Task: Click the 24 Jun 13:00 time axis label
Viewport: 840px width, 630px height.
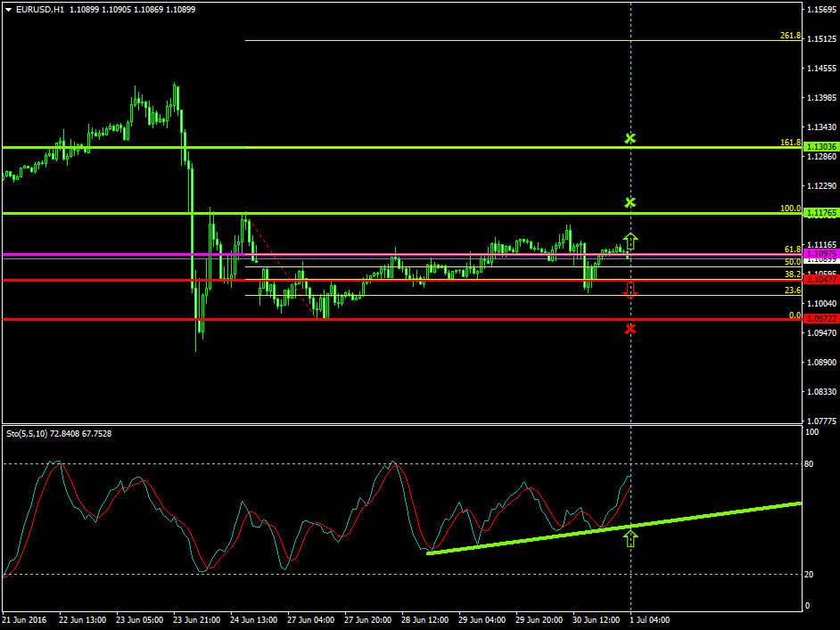Action: point(255,618)
